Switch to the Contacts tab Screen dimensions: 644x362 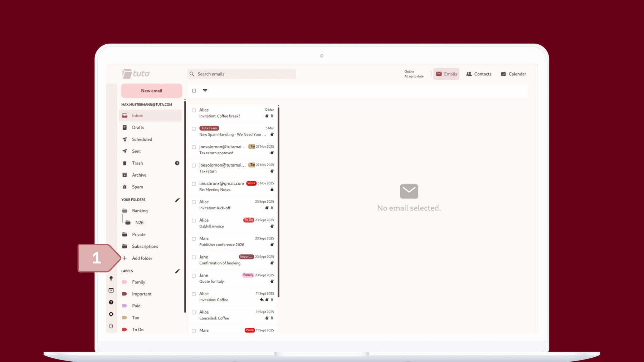pyautogui.click(x=479, y=74)
